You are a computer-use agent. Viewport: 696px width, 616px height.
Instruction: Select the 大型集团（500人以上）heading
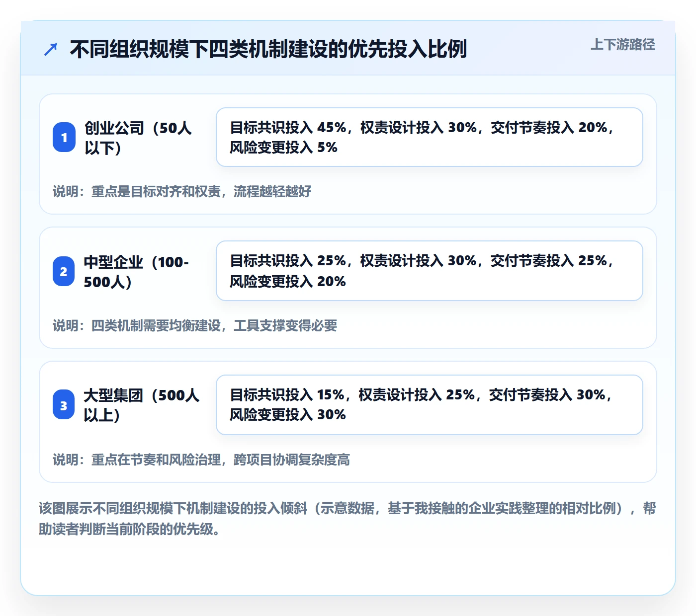(x=142, y=405)
